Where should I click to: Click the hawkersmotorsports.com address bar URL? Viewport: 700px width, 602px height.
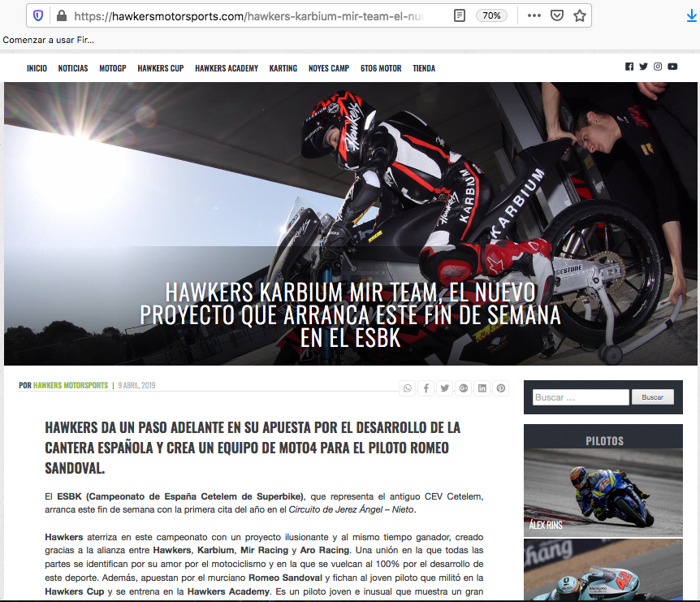tap(249, 16)
